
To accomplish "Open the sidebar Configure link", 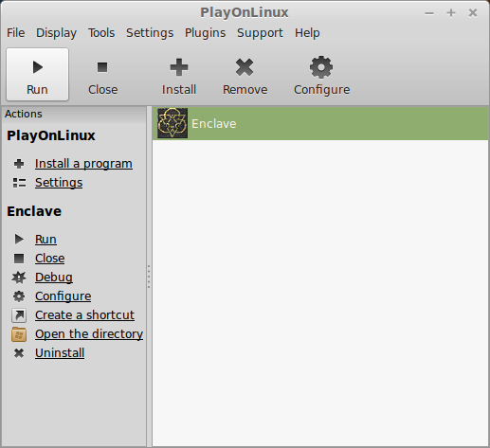I will tap(64, 296).
